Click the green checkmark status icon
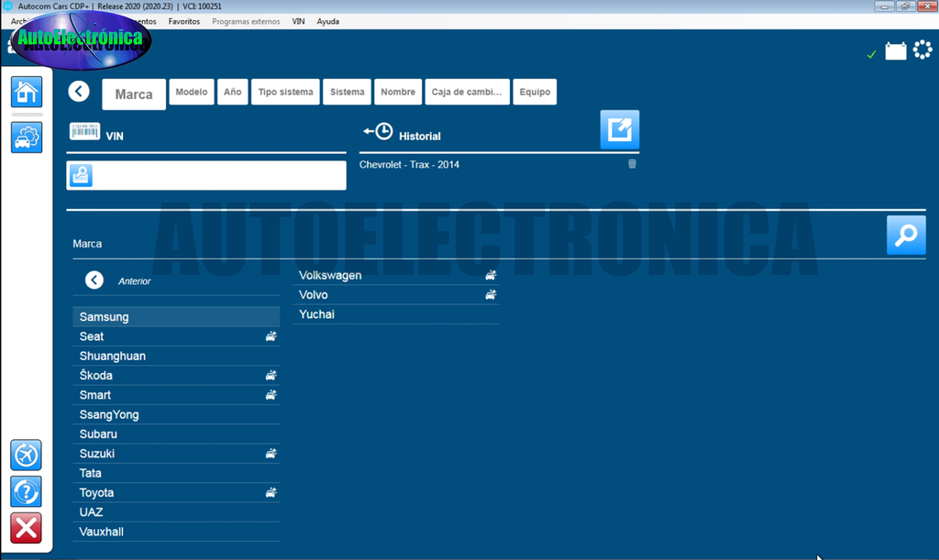939x560 pixels. pos(871,54)
